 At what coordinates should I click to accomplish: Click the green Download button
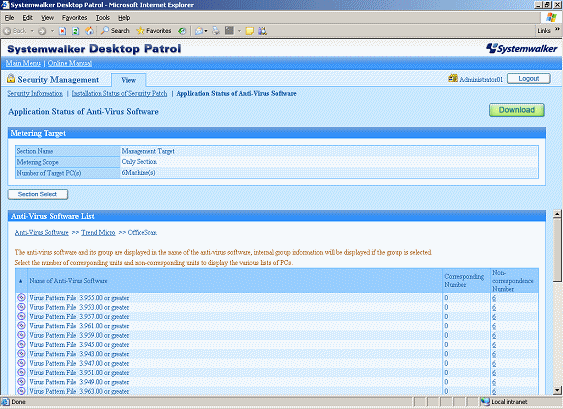[517, 110]
